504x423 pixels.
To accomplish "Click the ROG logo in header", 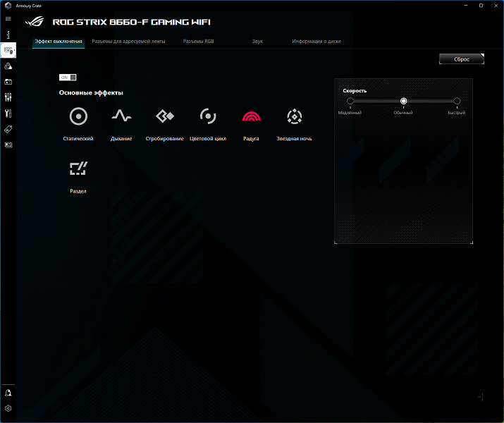I will (35, 22).
